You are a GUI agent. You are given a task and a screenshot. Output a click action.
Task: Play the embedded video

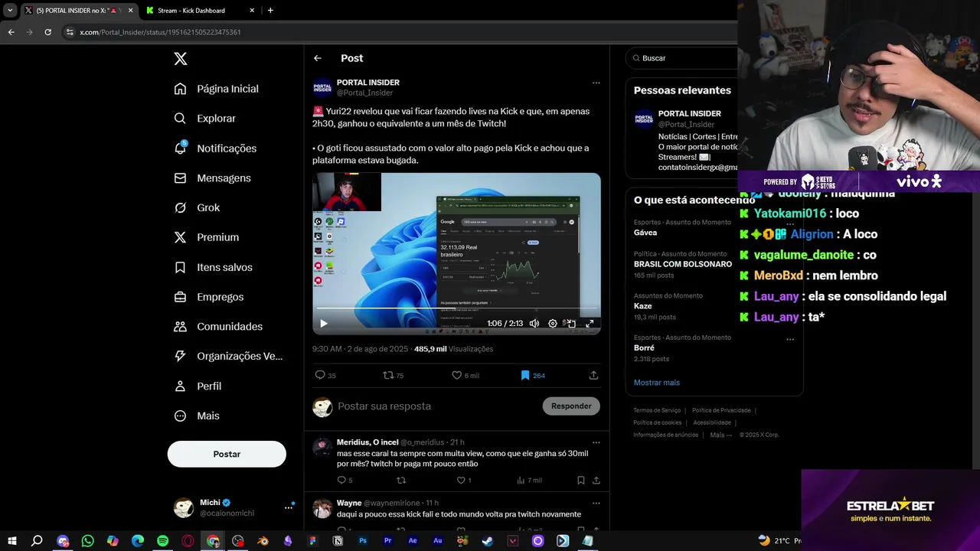pyautogui.click(x=324, y=324)
